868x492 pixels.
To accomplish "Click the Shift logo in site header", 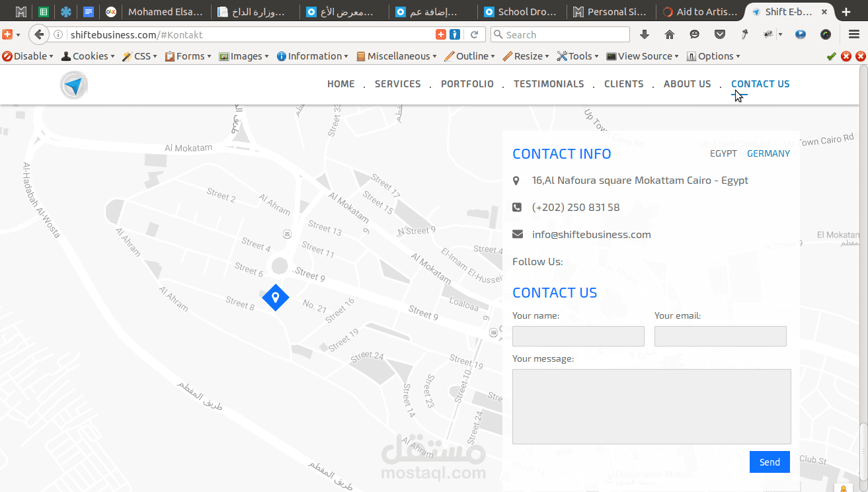I will click(x=73, y=85).
